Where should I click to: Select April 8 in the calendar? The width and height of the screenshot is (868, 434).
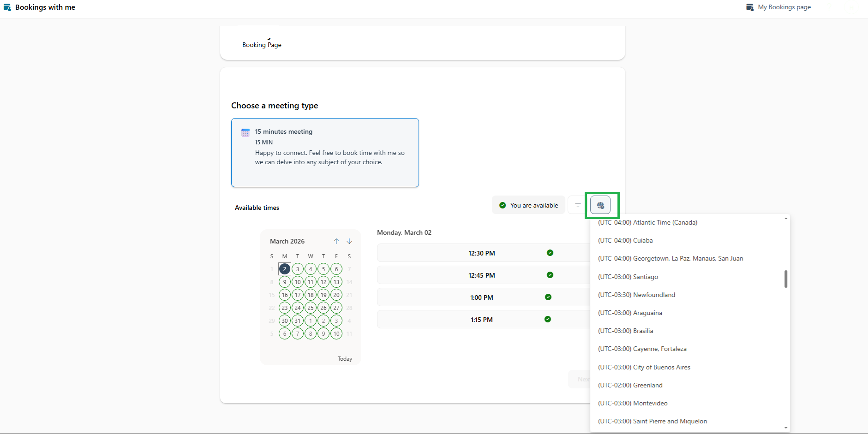click(311, 333)
